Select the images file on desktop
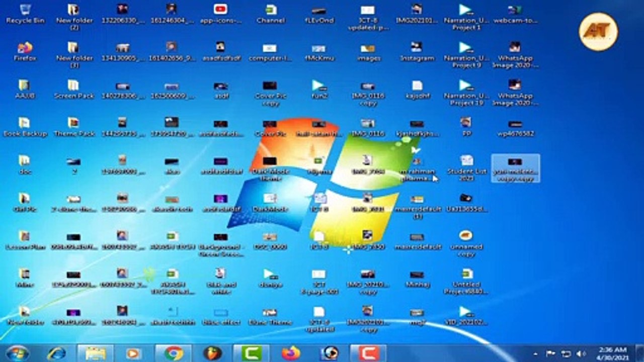The height and width of the screenshot is (362, 644). pyautogui.click(x=368, y=52)
